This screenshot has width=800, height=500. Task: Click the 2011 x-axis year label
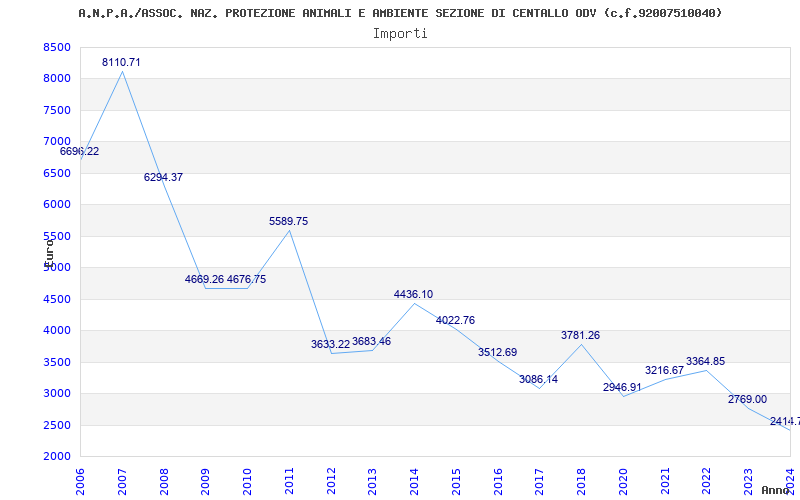(289, 481)
